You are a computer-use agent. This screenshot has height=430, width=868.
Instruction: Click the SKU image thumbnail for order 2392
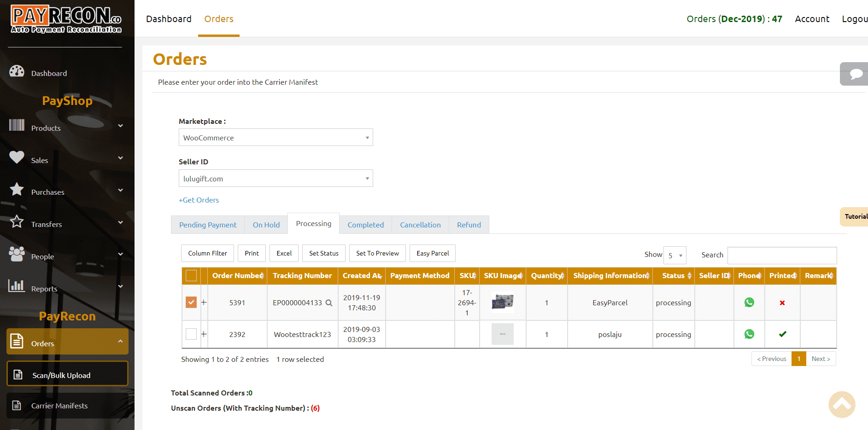[x=503, y=334]
